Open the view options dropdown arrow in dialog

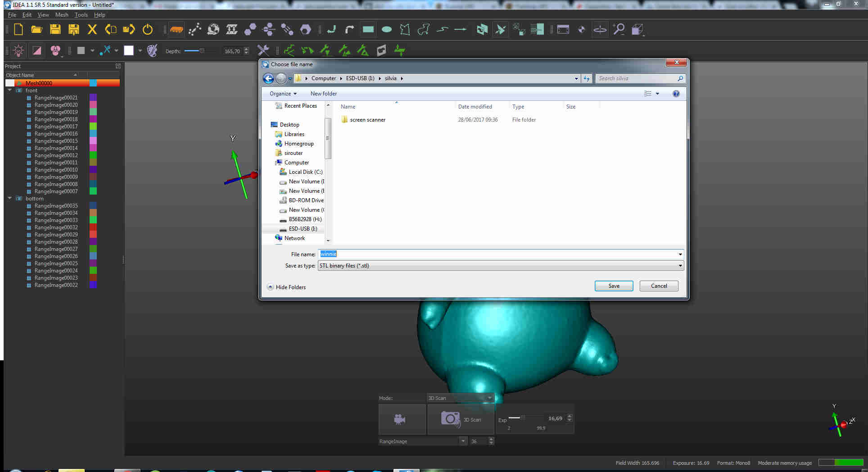657,94
